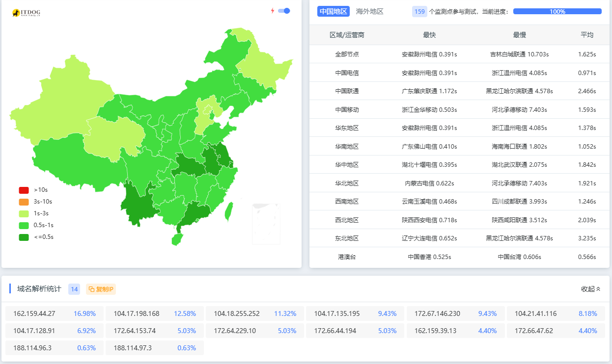Click the red >10s legend swatch
This screenshot has width=612, height=364.
[x=24, y=190]
